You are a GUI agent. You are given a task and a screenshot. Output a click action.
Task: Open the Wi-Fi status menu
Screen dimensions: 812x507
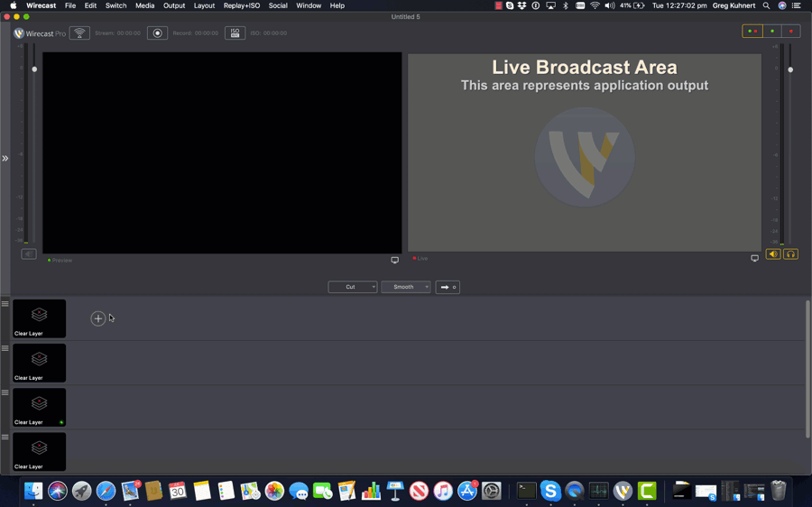click(595, 5)
